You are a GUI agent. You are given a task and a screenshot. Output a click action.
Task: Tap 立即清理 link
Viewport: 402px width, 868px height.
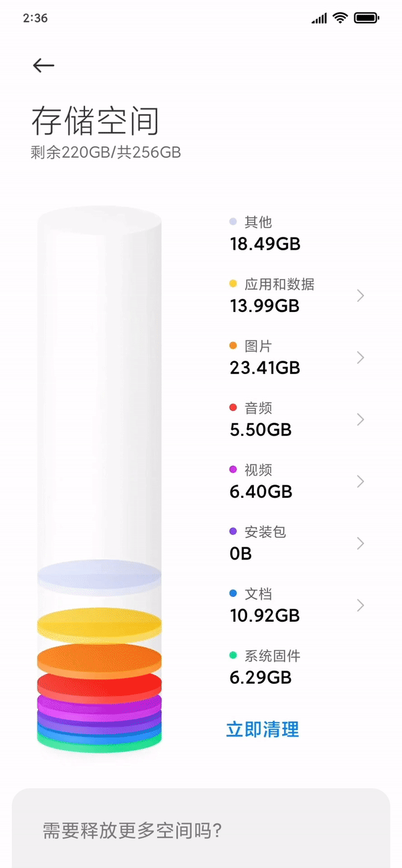coord(263,729)
